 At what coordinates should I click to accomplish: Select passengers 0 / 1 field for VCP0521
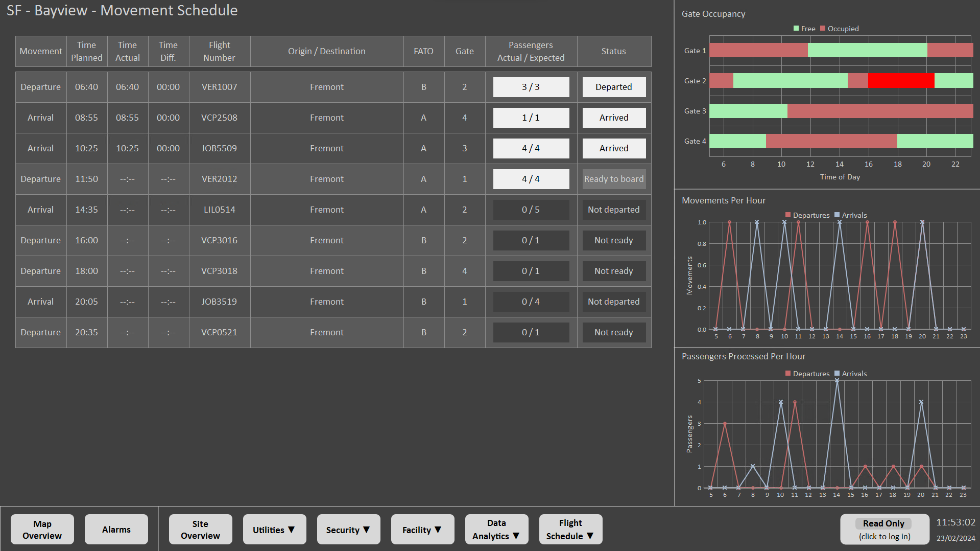(x=531, y=332)
